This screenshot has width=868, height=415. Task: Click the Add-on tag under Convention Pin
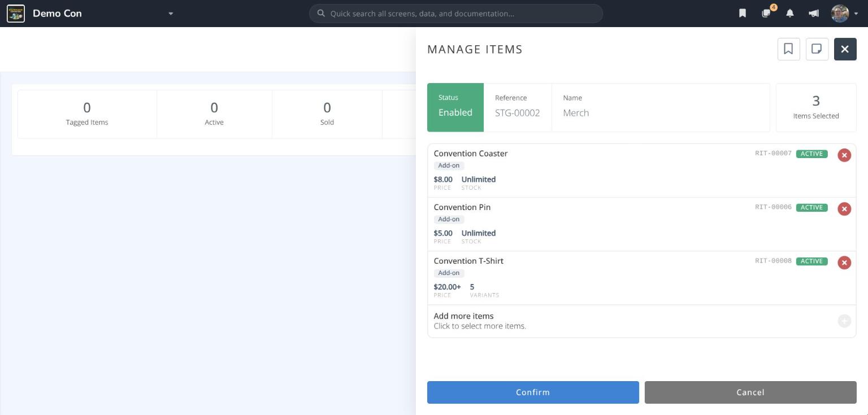click(449, 219)
